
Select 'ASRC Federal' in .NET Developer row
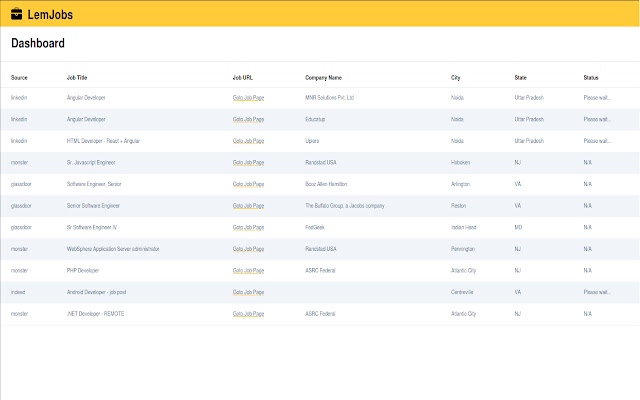tap(320, 314)
